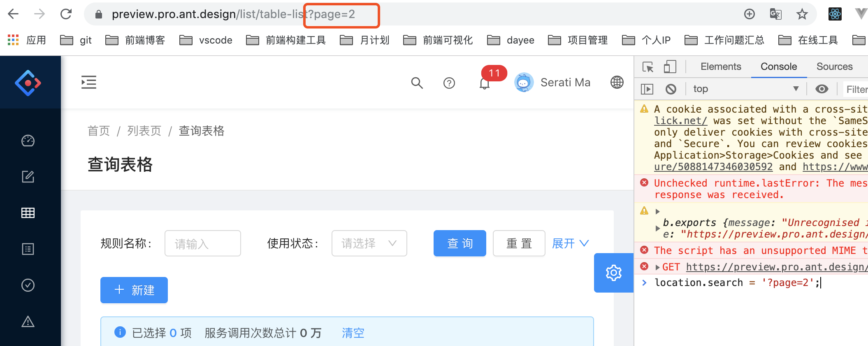Open the top JavaScript context dropdown
Viewport: 868px width, 346px height.
745,89
